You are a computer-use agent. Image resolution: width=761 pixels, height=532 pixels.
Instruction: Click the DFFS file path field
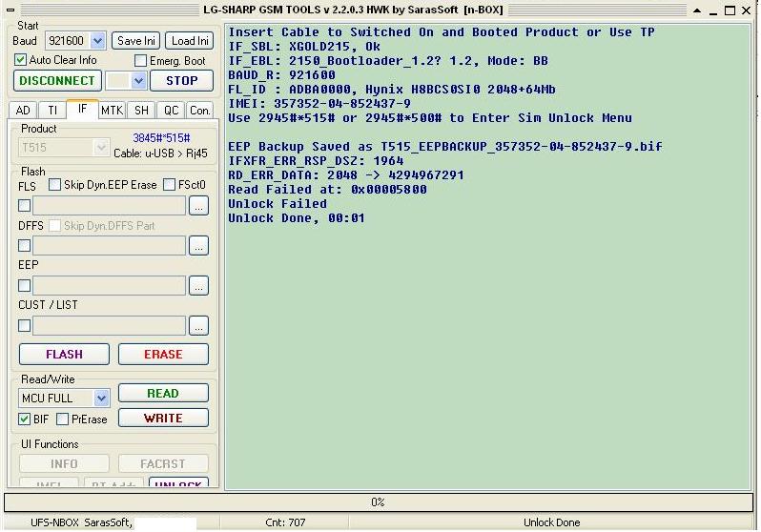tap(110, 246)
